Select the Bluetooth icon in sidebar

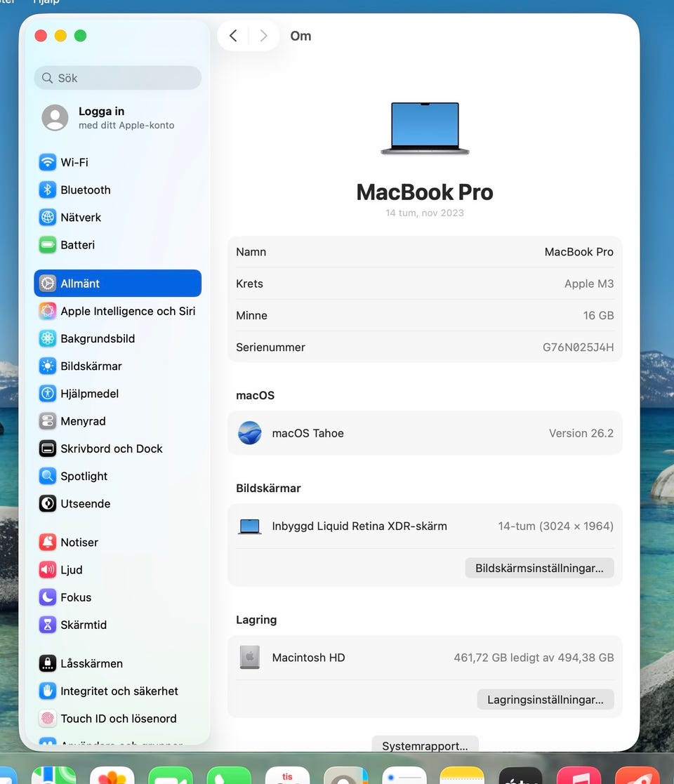[47, 190]
